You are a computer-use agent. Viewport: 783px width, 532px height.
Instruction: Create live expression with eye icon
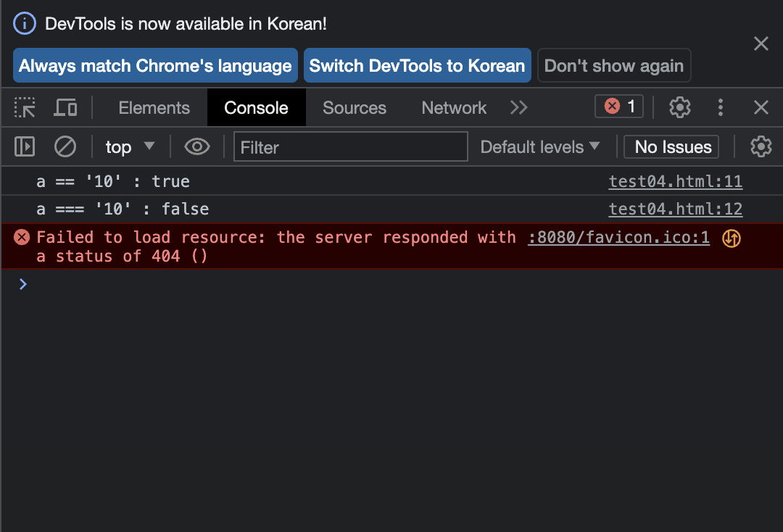(x=196, y=146)
